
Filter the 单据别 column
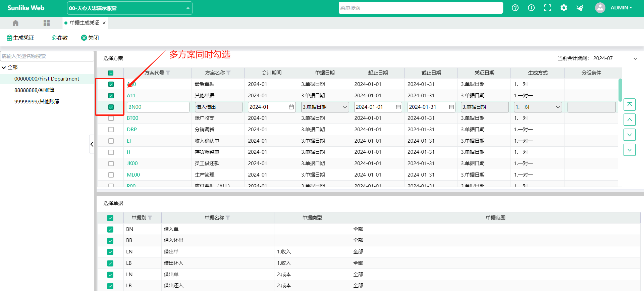[150, 218]
